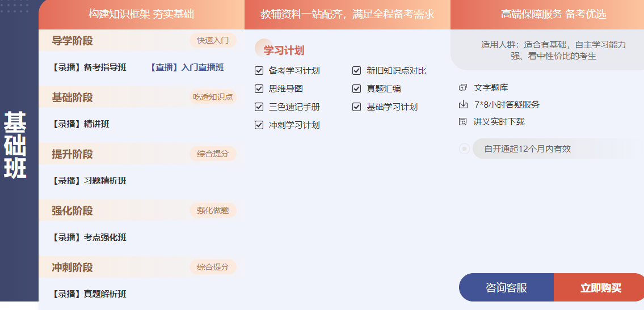Click the 快速入门 tag in 导学阶段
644x310 pixels.
(x=213, y=41)
